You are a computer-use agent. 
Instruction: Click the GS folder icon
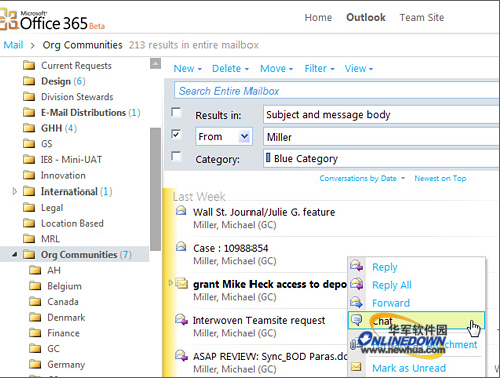(x=29, y=144)
